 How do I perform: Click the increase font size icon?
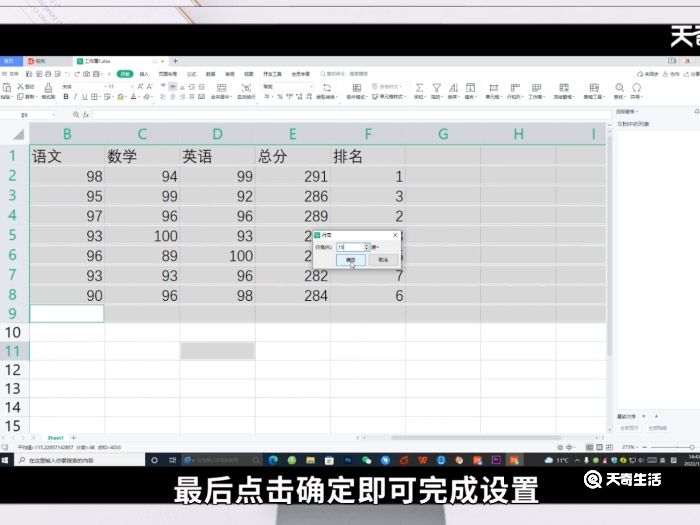(x=140, y=86)
